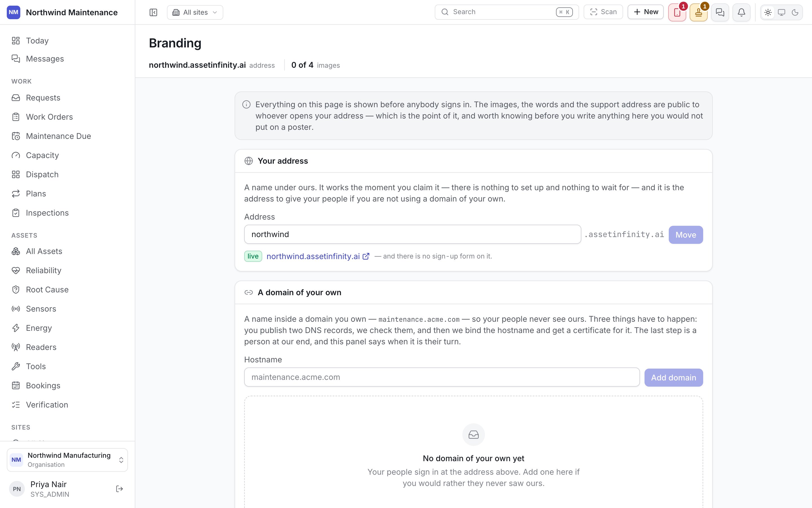This screenshot has height=508, width=812.
Task: Open the notifications bell
Action: tap(742, 12)
